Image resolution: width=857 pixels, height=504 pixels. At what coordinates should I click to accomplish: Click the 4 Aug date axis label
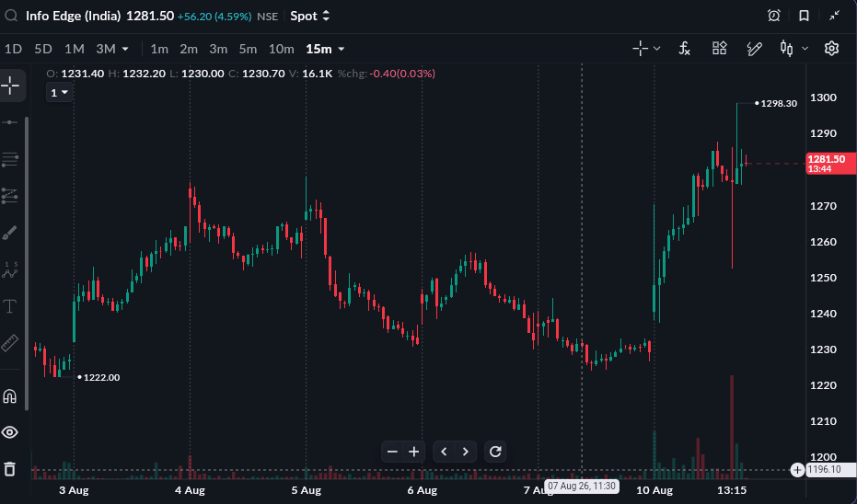pyautogui.click(x=190, y=490)
